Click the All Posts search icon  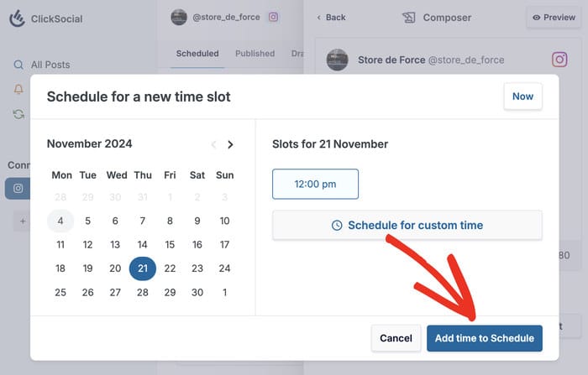pos(18,65)
